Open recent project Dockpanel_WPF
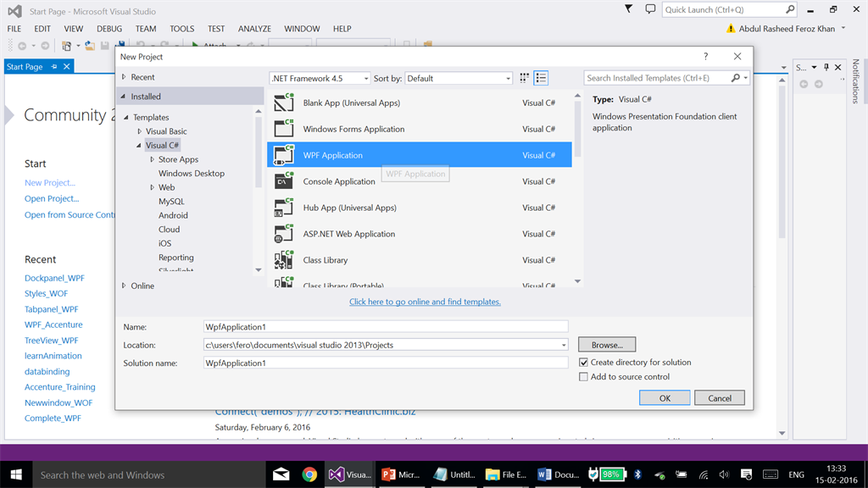Image resolution: width=868 pixels, height=488 pixels. click(54, 278)
